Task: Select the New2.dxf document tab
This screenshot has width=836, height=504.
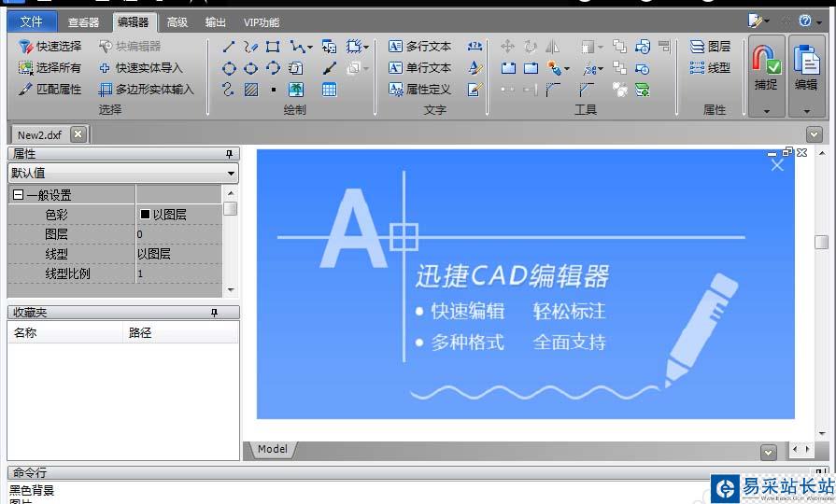Action: coord(39,134)
